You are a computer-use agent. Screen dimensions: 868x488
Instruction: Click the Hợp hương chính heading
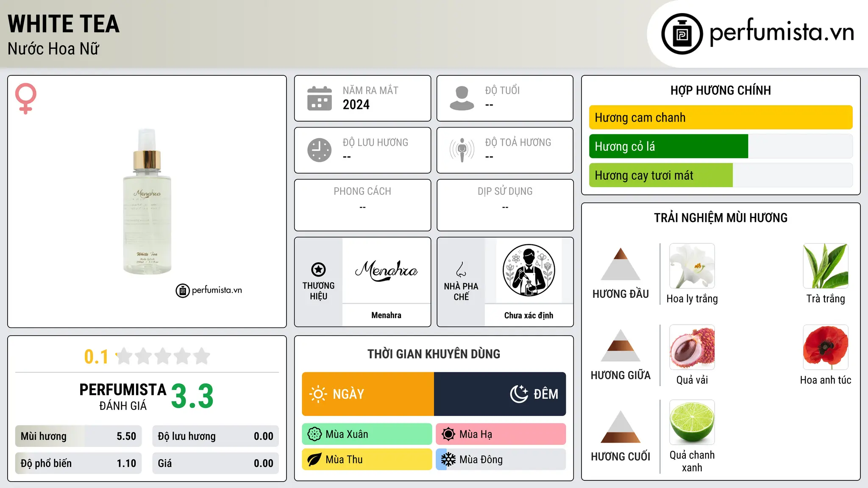coord(721,90)
